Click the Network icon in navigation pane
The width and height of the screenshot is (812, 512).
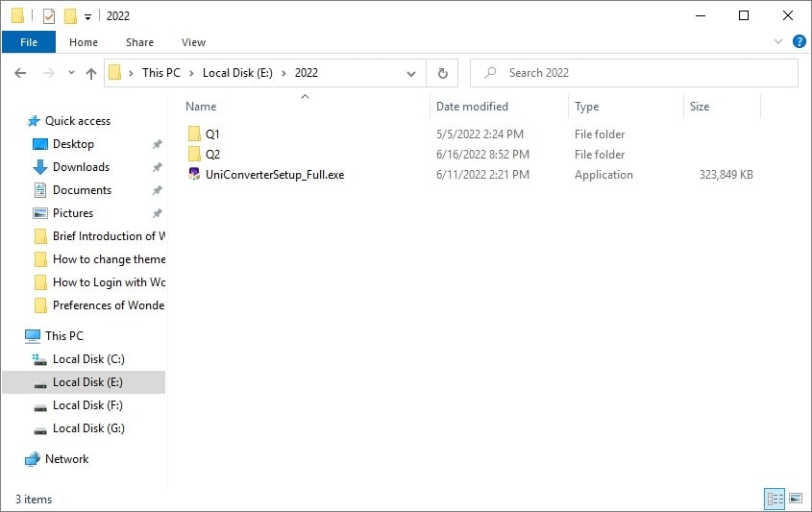pyautogui.click(x=32, y=459)
